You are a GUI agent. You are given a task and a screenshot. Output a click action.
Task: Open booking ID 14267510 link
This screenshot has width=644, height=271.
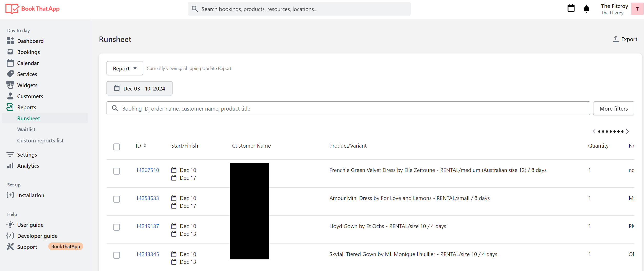coord(147,170)
